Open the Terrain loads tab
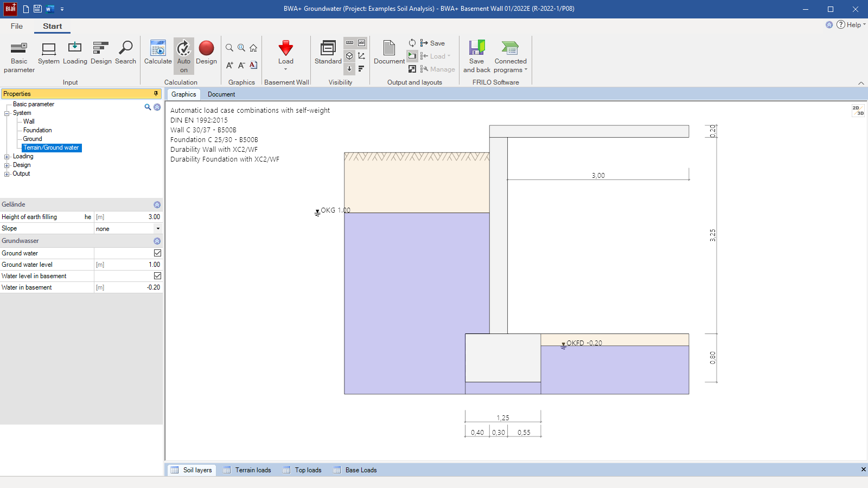This screenshot has width=868, height=488. click(x=247, y=470)
